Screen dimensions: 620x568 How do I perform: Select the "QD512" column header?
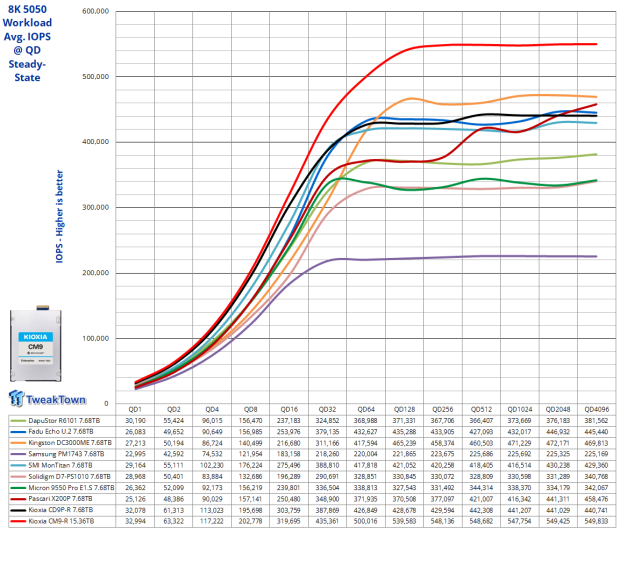point(481,409)
